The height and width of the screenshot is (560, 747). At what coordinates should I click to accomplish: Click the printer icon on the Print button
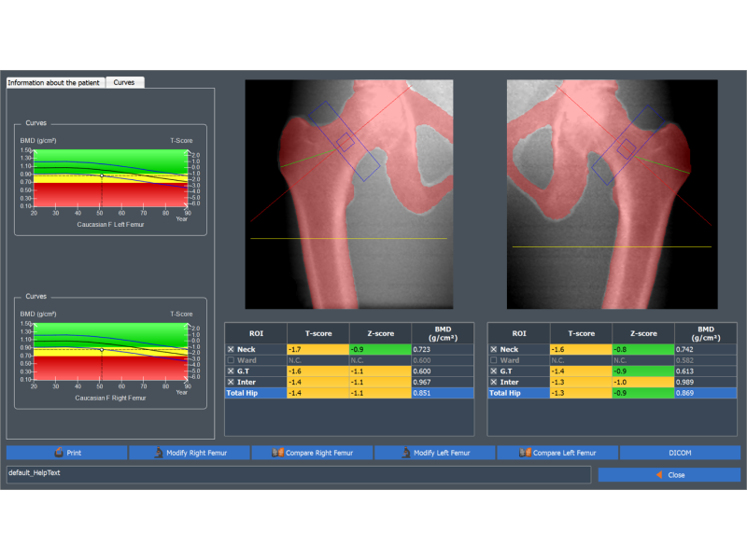tap(59, 453)
